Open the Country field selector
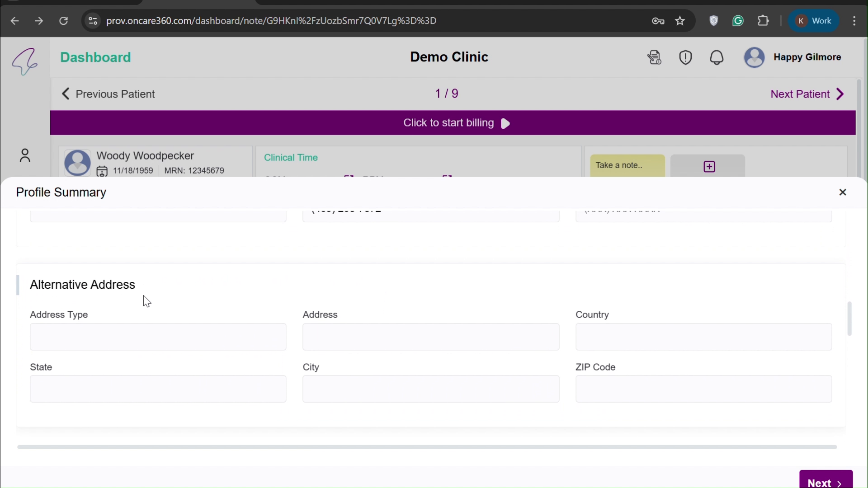 703,337
